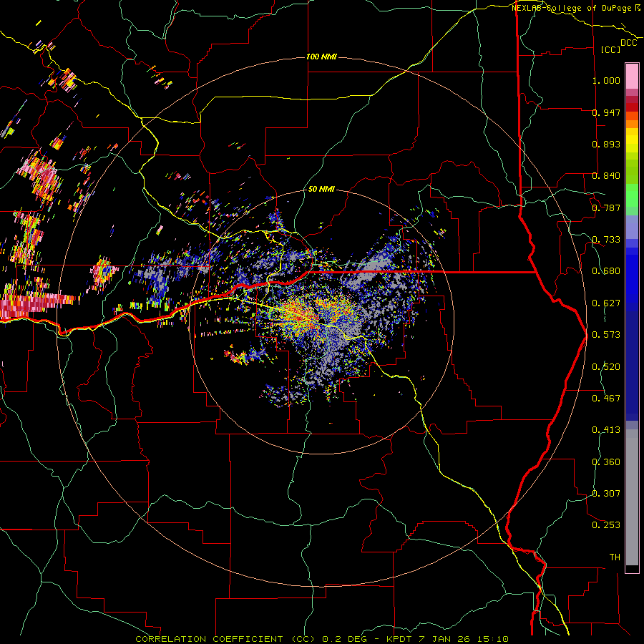Select the 0.413 legend value
Viewport: 644px width, 644px height.
tap(606, 430)
